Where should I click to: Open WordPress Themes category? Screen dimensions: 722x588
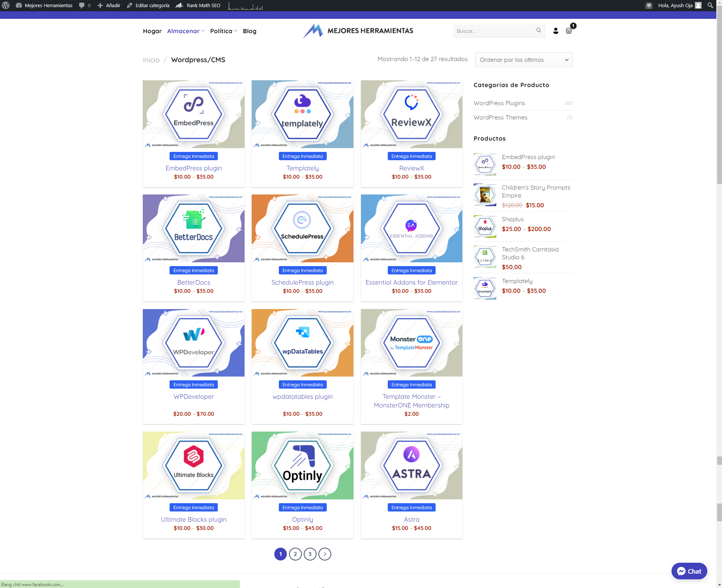point(500,117)
